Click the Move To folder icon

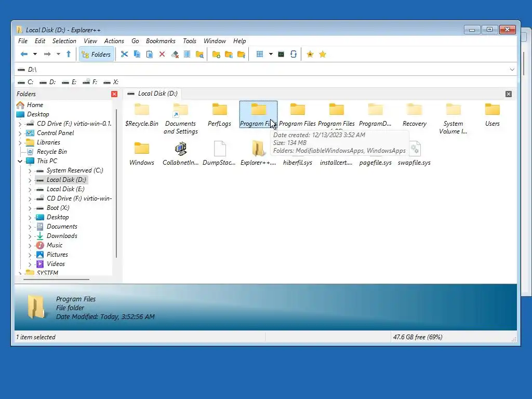coord(241,54)
